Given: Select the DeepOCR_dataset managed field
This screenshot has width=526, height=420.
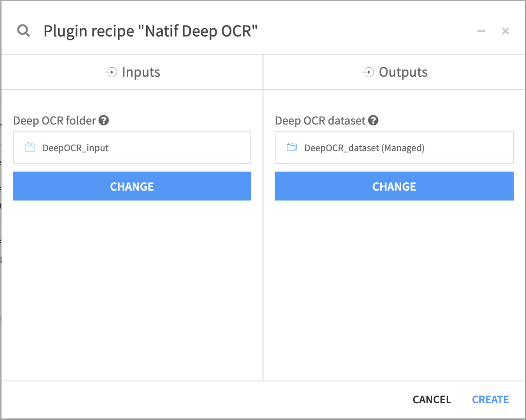Looking at the screenshot, I should (394, 148).
